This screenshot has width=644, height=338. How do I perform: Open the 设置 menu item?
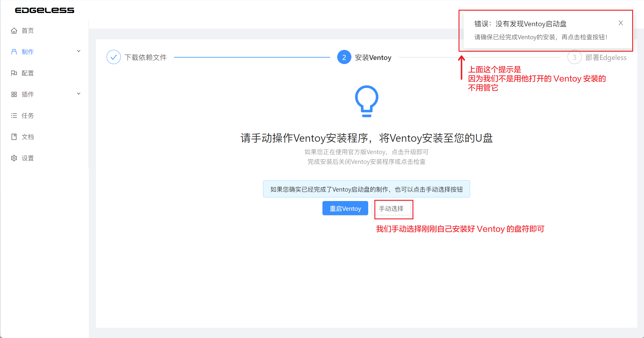pyautogui.click(x=44, y=158)
